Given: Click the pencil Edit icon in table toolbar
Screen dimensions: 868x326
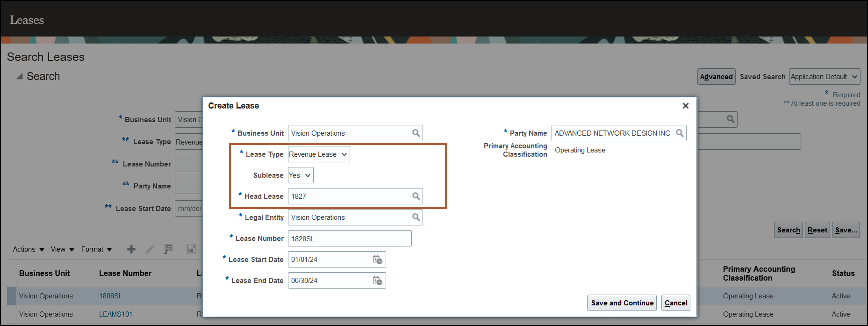Looking at the screenshot, I should pos(150,249).
